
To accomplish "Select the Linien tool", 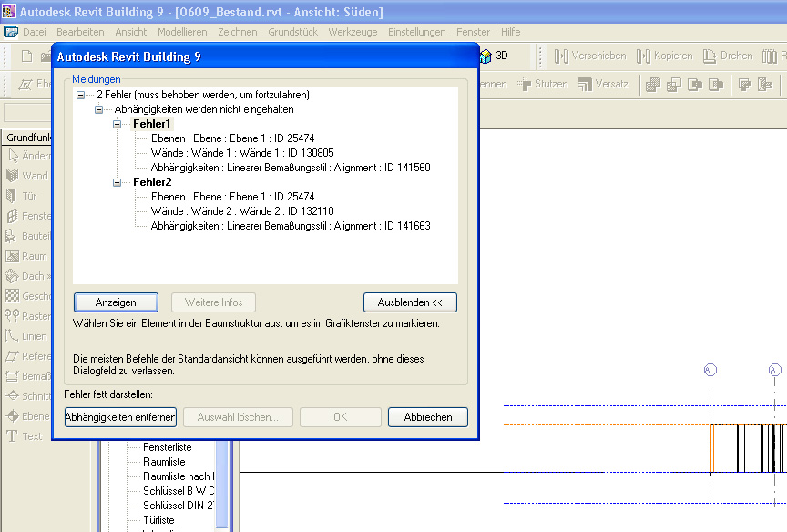I will click(x=27, y=336).
